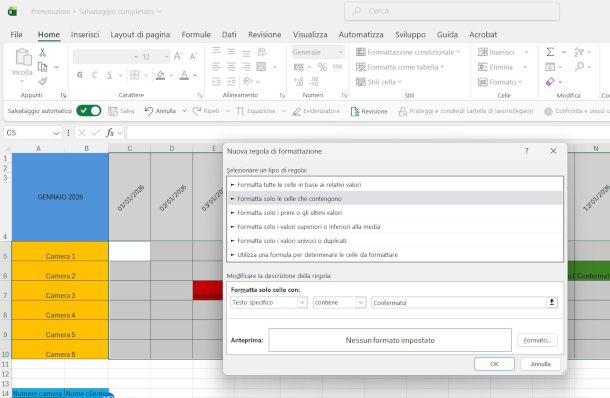This screenshot has height=398, width=610.
Task: Click the sort and filter icon
Action: (579, 52)
